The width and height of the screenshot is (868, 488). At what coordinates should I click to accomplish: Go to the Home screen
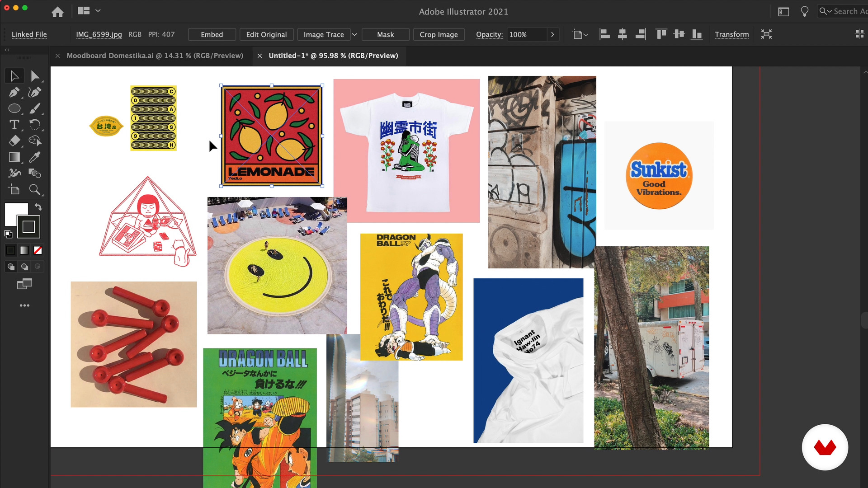point(57,12)
